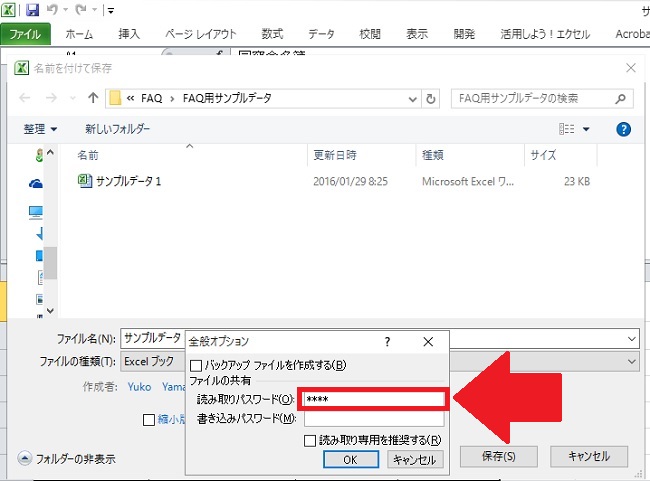Sort by 名前 column header

88,155
